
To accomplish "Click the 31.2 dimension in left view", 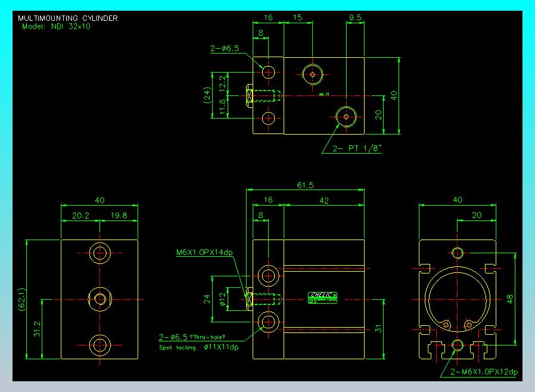I will [x=37, y=329].
